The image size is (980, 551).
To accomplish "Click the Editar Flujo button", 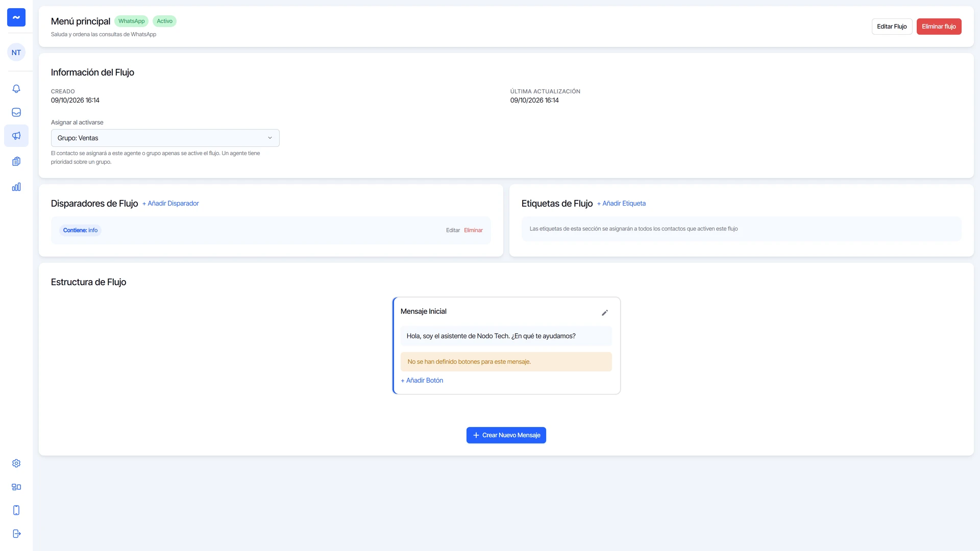I will [892, 27].
